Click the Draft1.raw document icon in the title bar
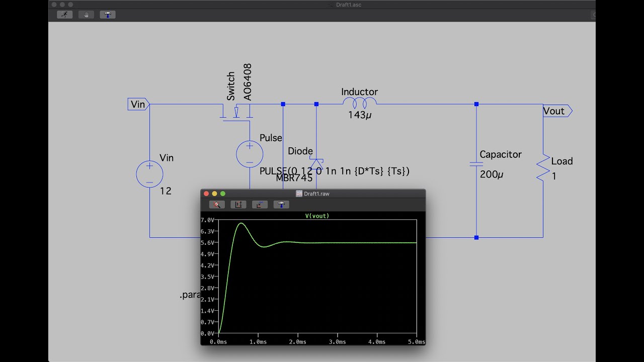The height and width of the screenshot is (362, 644). (299, 194)
